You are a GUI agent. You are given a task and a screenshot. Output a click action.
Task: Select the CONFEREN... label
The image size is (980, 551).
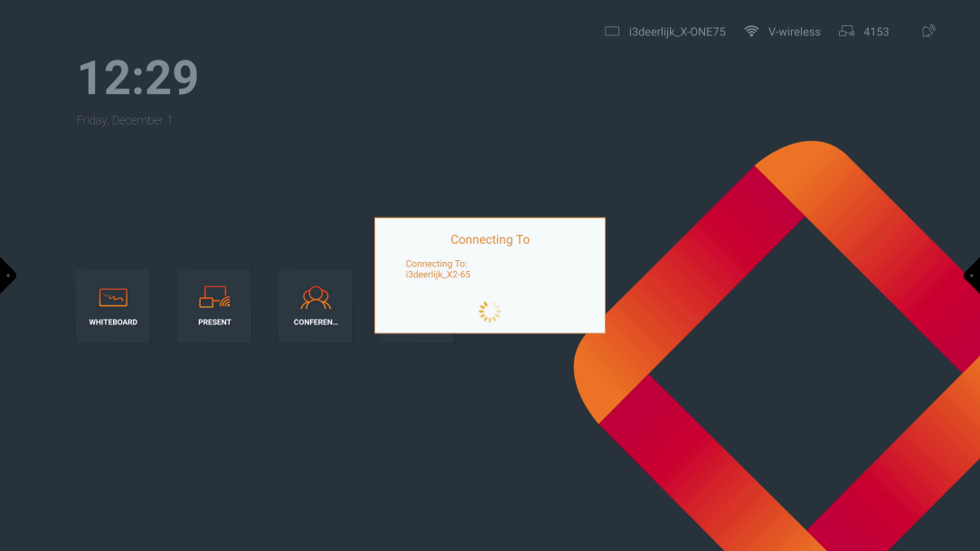tap(316, 322)
